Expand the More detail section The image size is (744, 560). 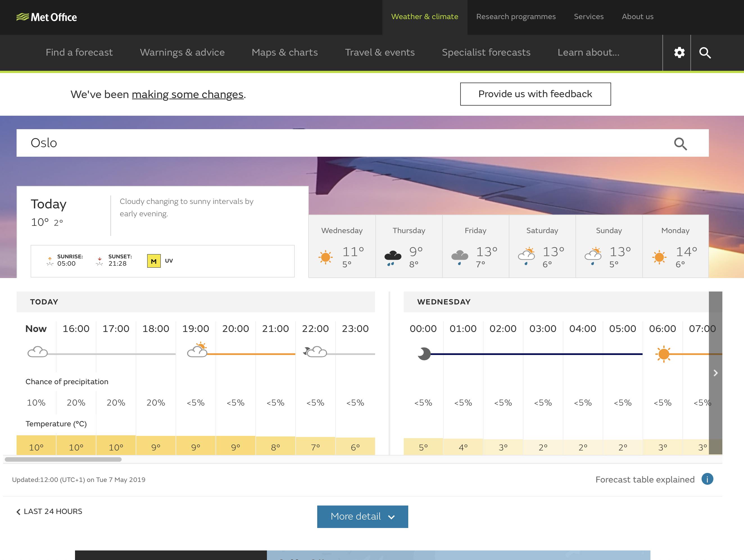362,516
